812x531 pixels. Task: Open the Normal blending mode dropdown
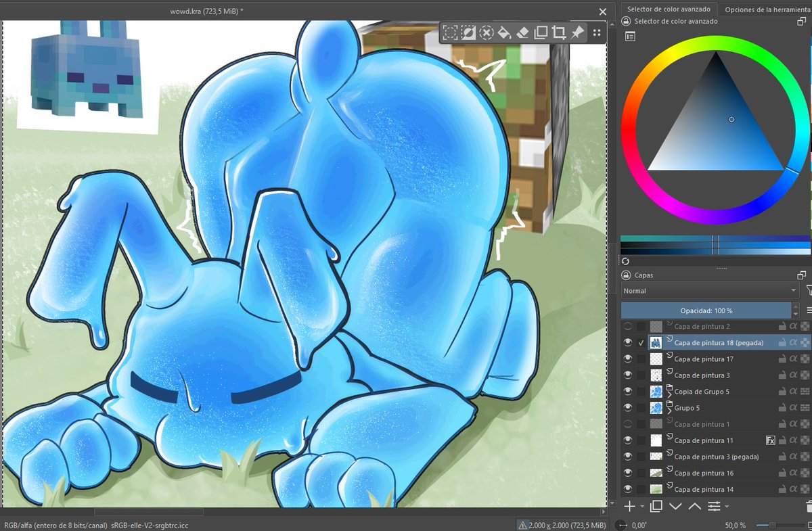(710, 291)
